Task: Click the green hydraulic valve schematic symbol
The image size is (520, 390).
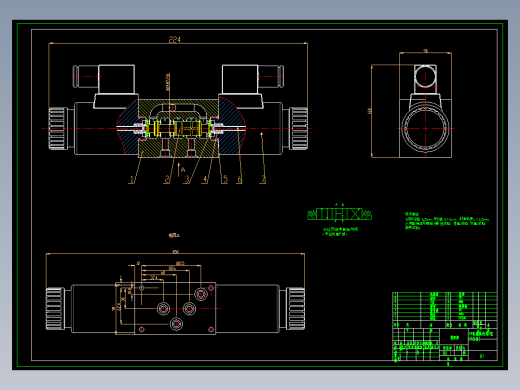Action: tap(339, 214)
